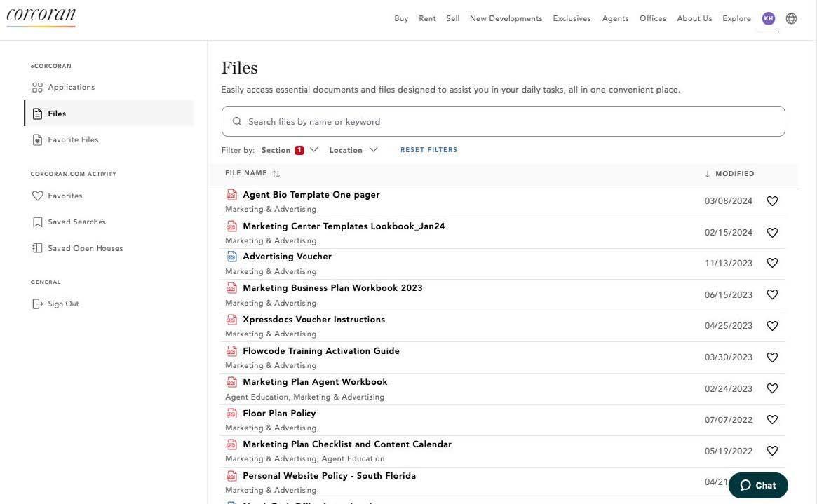The image size is (817, 504).
Task: Click the Saved Searches bookmark icon
Action: tap(37, 222)
